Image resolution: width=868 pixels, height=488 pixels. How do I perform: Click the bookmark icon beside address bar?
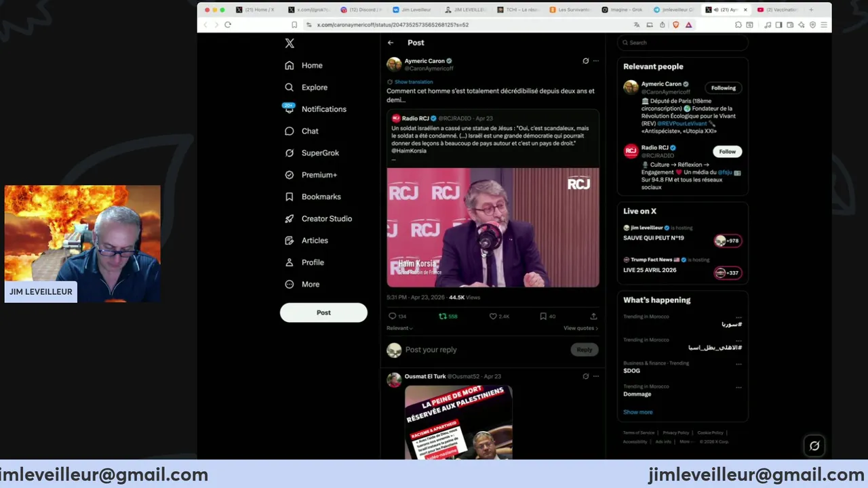tap(294, 24)
